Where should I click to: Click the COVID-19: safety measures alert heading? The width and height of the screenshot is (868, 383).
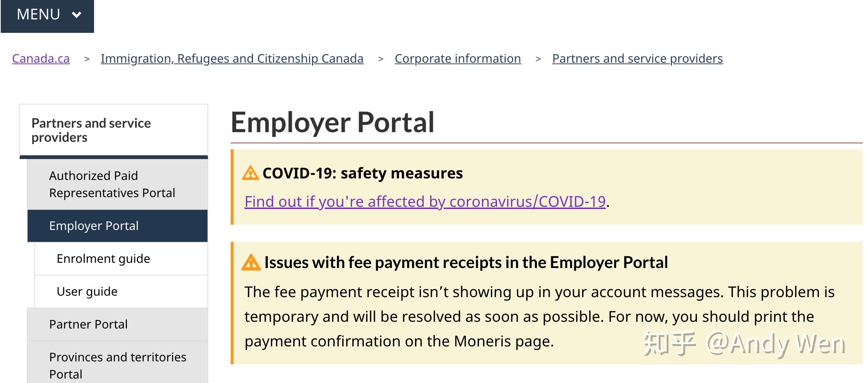[362, 174]
